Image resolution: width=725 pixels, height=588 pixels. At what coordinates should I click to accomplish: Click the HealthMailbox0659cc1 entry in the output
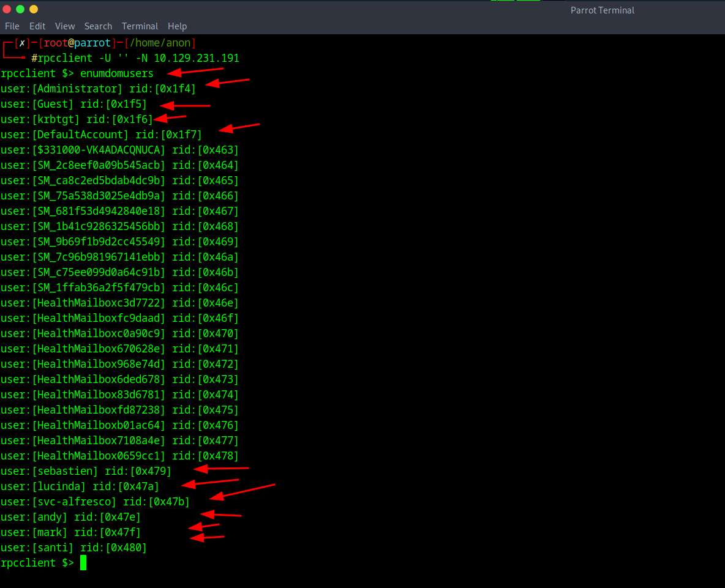(98, 456)
